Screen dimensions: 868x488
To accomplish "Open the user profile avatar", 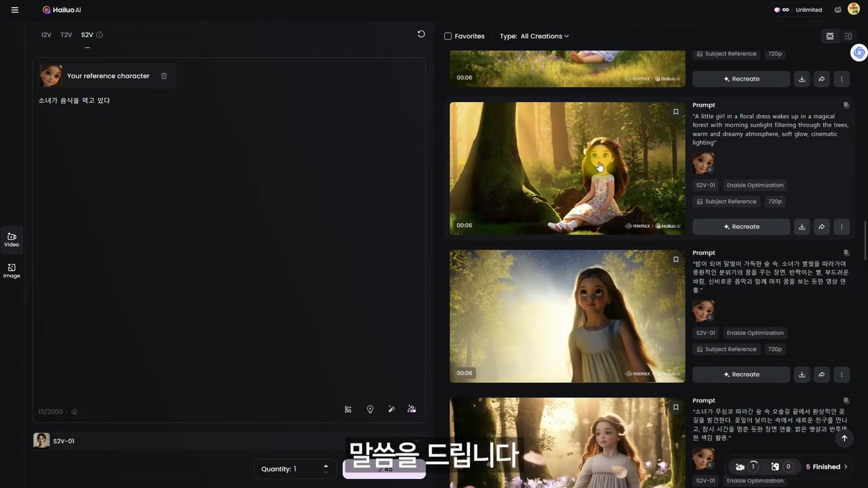I will [x=854, y=9].
